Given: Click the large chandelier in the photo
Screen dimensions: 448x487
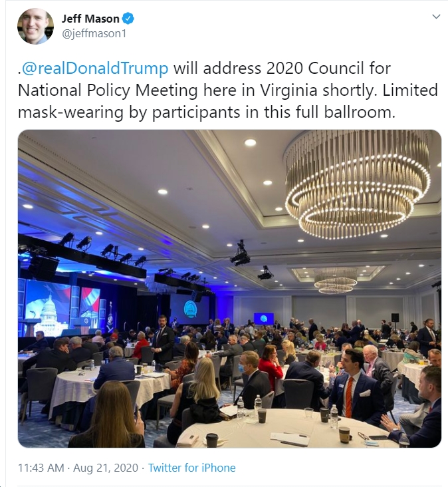Looking at the screenshot, I should pyautogui.click(x=358, y=183).
